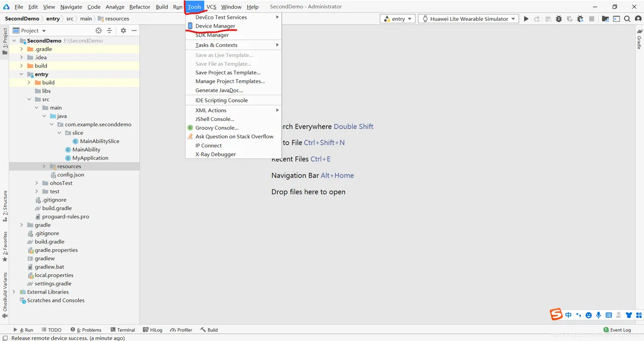The height and width of the screenshot is (341, 644).
Task: Expand the .gradle folder
Action: coord(22,49)
